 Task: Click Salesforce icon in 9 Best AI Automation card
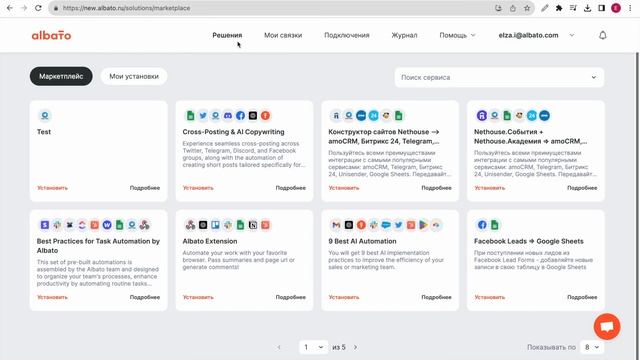click(386, 225)
